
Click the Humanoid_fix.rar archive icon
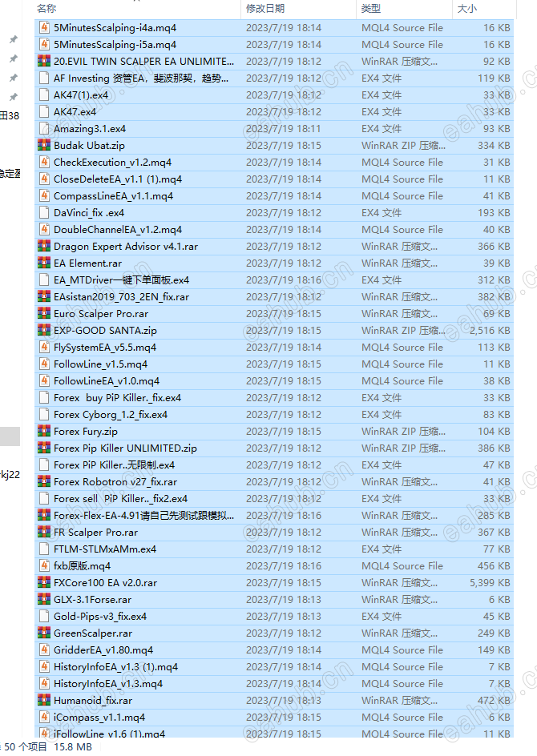tap(44, 700)
